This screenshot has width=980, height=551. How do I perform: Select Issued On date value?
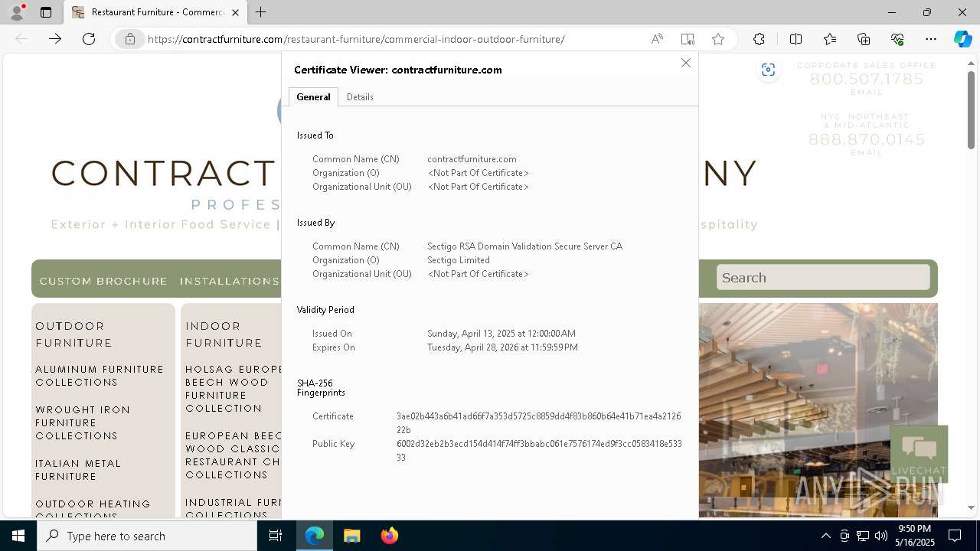501,334
